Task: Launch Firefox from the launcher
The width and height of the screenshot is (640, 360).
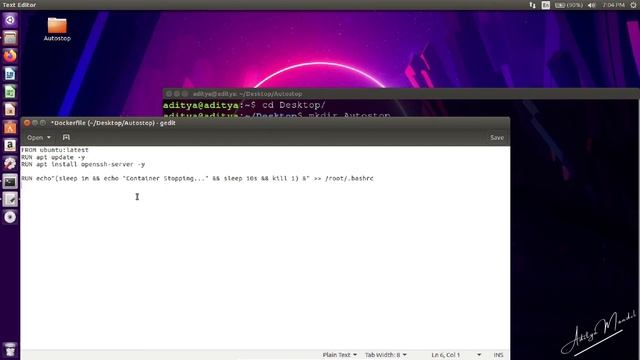Action: [x=10, y=56]
